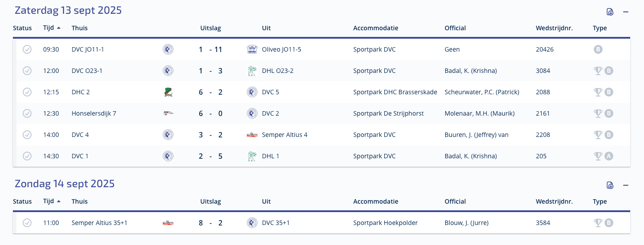The width and height of the screenshot is (644, 245).
Task: Click the calendar export icon for Zaterdag
Action: click(x=610, y=12)
